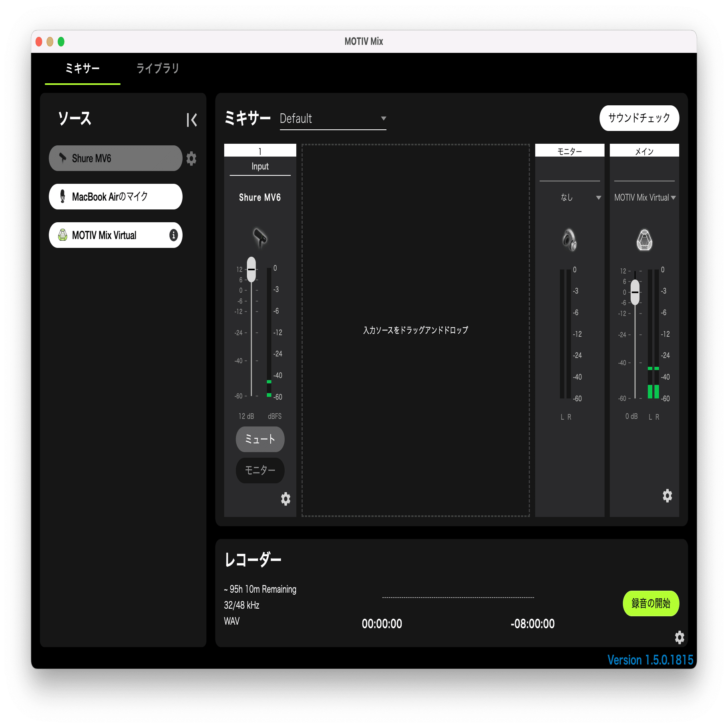The height and width of the screenshot is (728, 728).
Task: Open the メイン output settings gear
Action: point(667,496)
